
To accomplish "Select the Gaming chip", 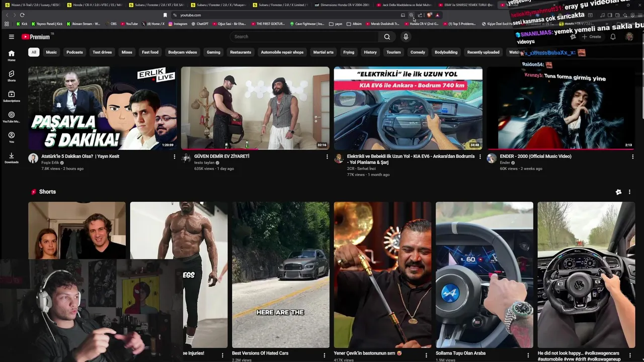I will pos(213,52).
